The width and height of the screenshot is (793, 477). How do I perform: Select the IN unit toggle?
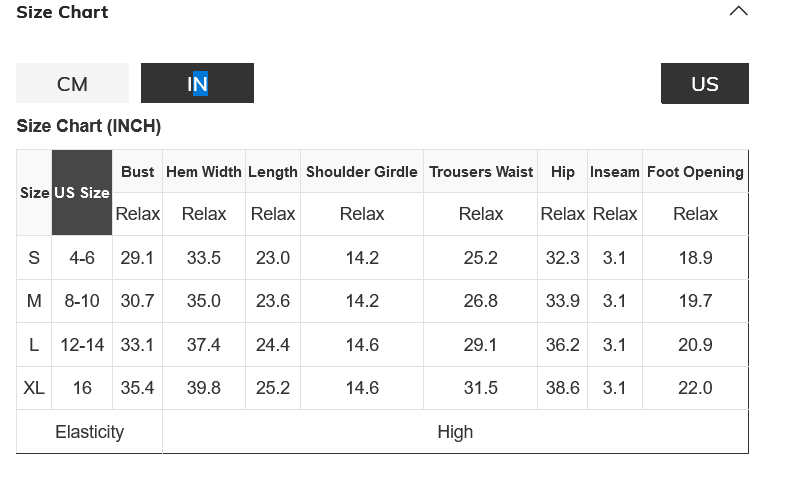tap(197, 84)
